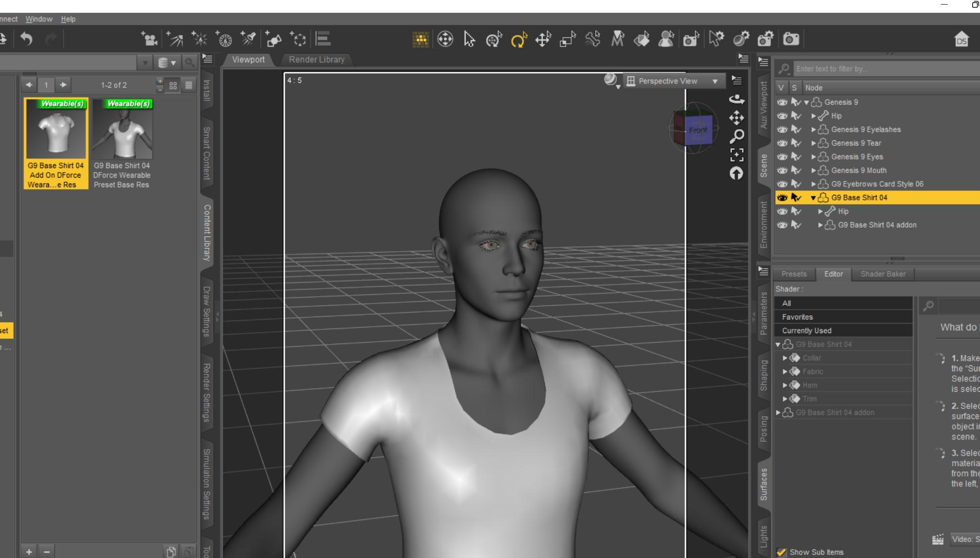
Task: Expand Genesis 9 Eyes node
Action: 813,157
